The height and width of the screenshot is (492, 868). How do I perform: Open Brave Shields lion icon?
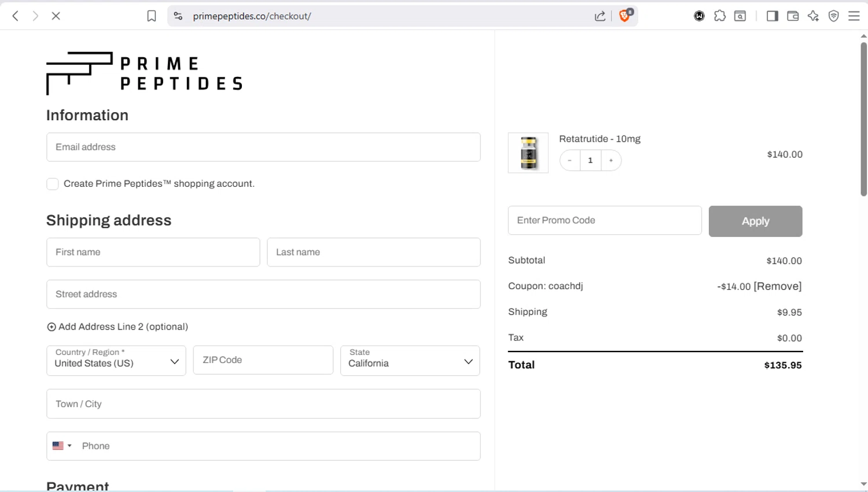pos(625,16)
